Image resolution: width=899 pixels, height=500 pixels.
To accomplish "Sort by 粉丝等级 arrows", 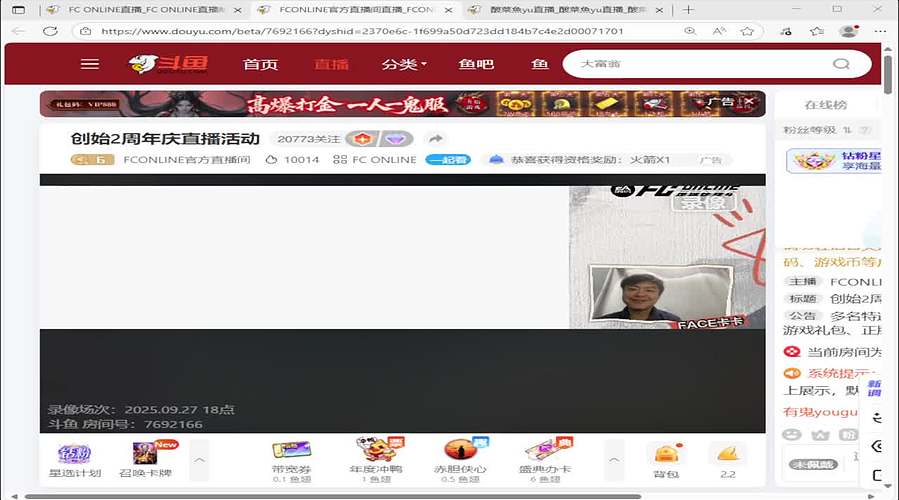I will (x=847, y=130).
